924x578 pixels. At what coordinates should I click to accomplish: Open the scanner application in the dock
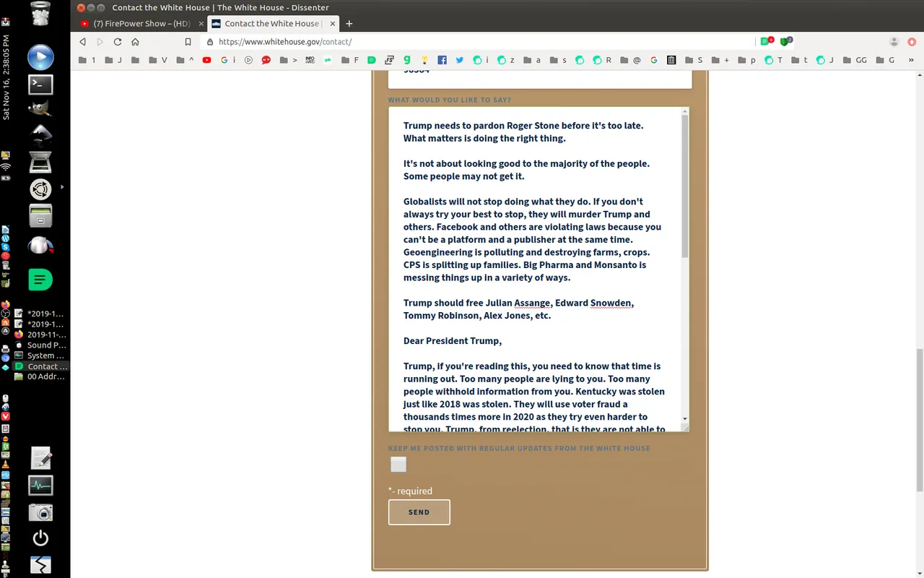coord(40,163)
